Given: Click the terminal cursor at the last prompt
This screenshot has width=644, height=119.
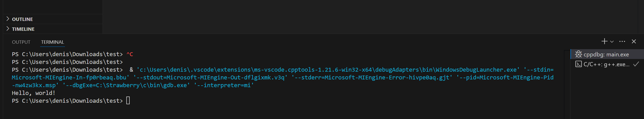Looking at the screenshot, I should [x=128, y=101].
